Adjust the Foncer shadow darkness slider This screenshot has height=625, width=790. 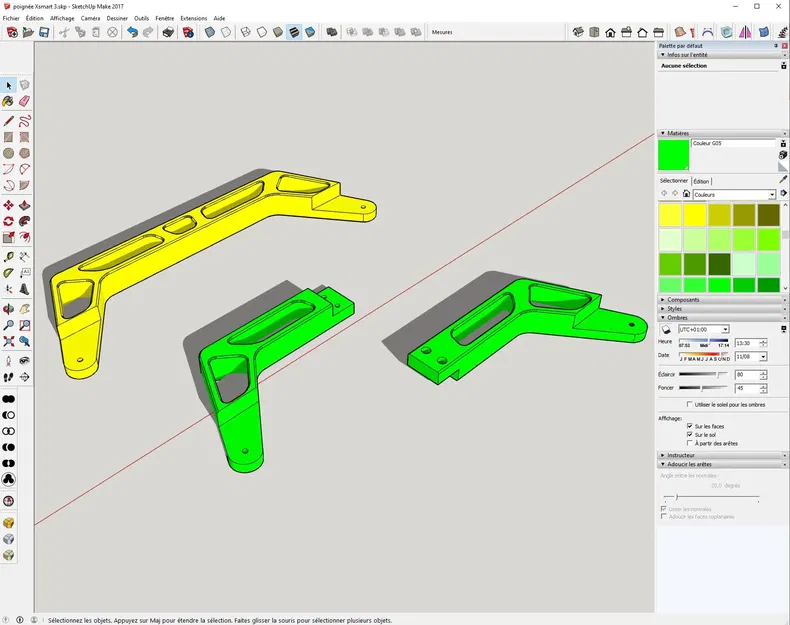703,388
